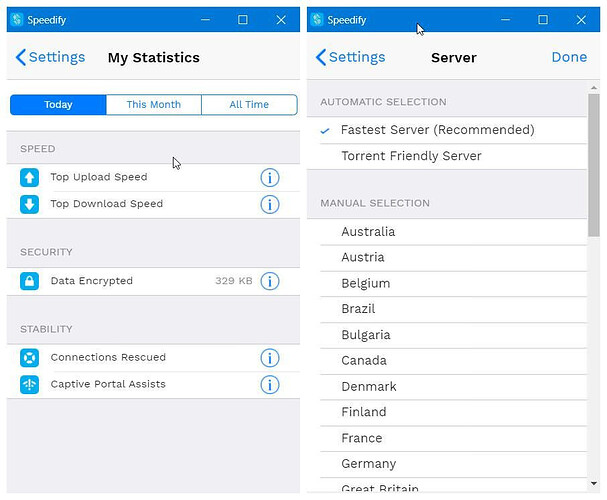The width and height of the screenshot is (607, 500).
Task: Click Done in the Server window
Action: point(569,57)
